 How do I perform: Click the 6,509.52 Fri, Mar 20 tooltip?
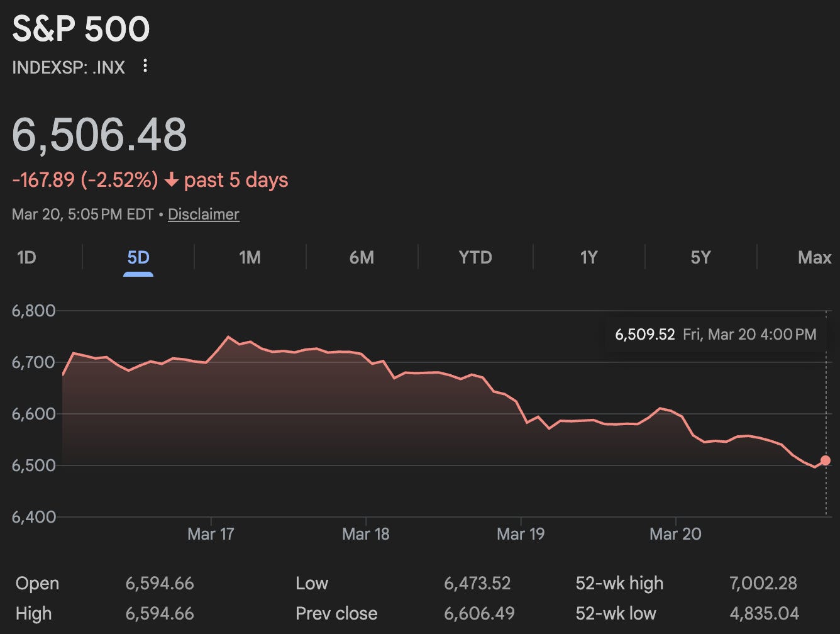tap(716, 334)
